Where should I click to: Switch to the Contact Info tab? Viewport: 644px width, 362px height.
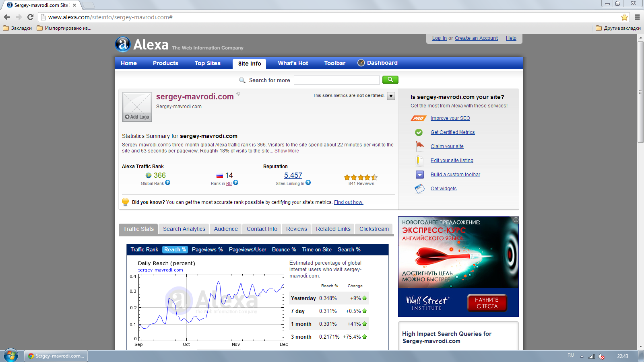pyautogui.click(x=262, y=229)
